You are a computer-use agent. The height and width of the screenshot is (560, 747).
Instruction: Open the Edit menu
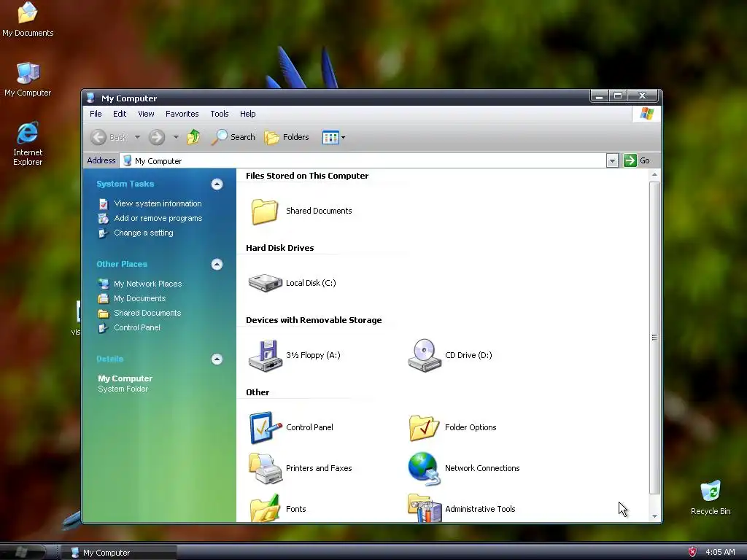coord(120,114)
